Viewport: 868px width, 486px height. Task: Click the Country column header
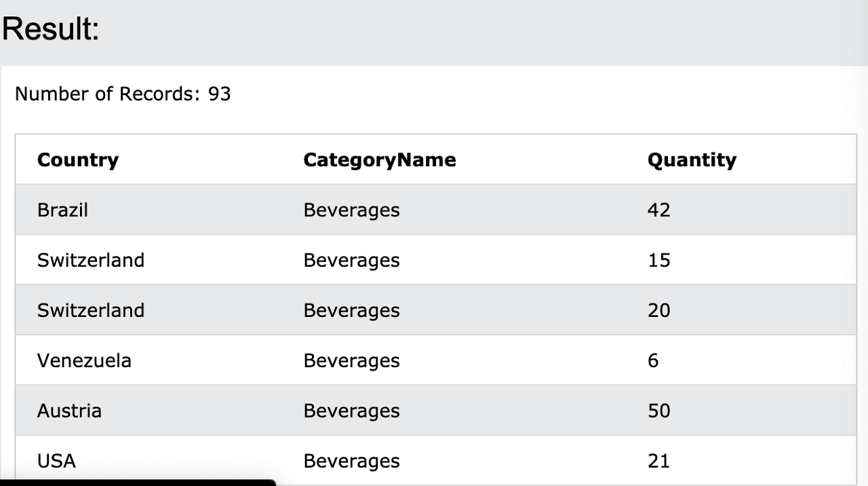pos(78,160)
